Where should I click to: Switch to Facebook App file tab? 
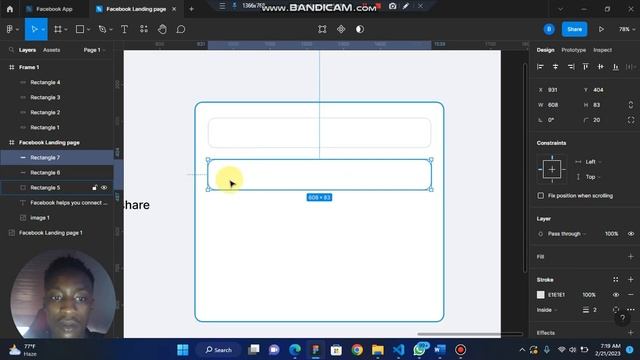pyautogui.click(x=54, y=9)
